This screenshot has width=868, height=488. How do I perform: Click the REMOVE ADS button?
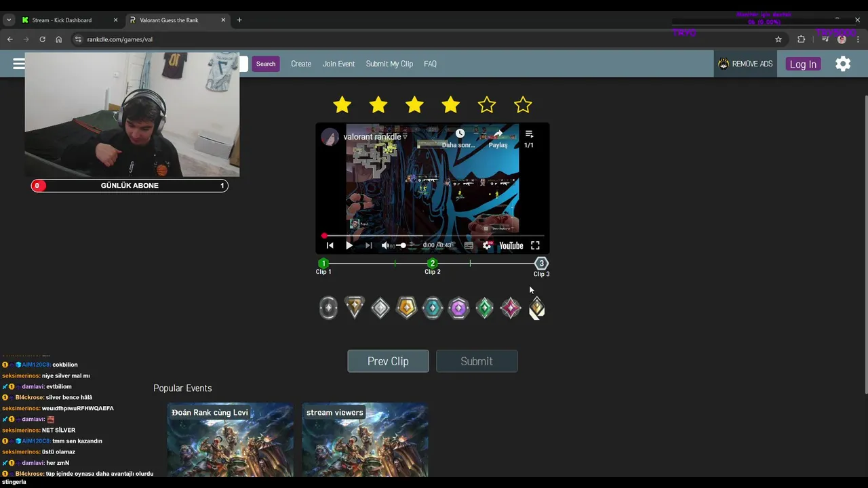[745, 64]
